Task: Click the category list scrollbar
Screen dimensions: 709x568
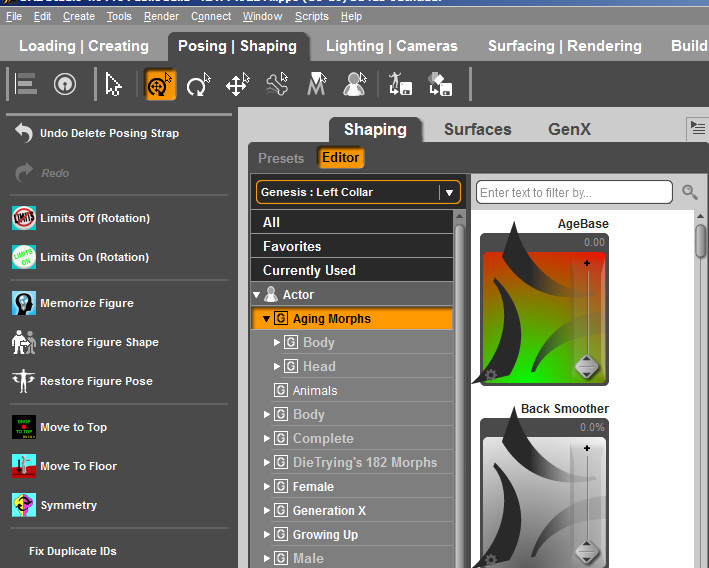Action: pos(459,389)
